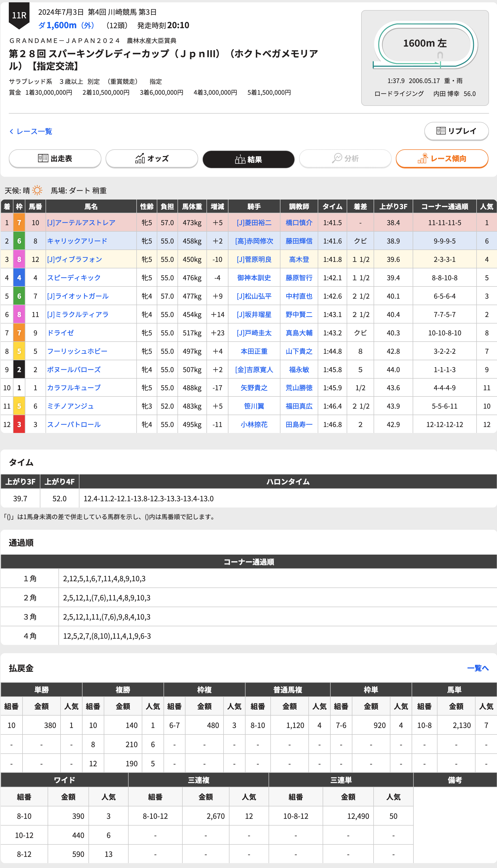Open trainer 真島大輔
Screen dimensions: 497x868
tap(299, 333)
